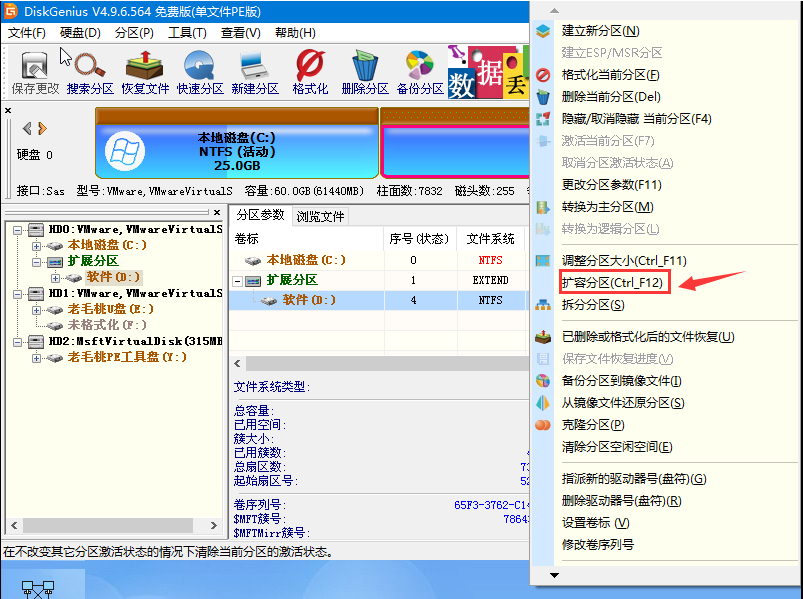Viewport: 803px width, 599px height.
Task: Collapse 扩展分区 row in the partition table
Action: [237, 281]
